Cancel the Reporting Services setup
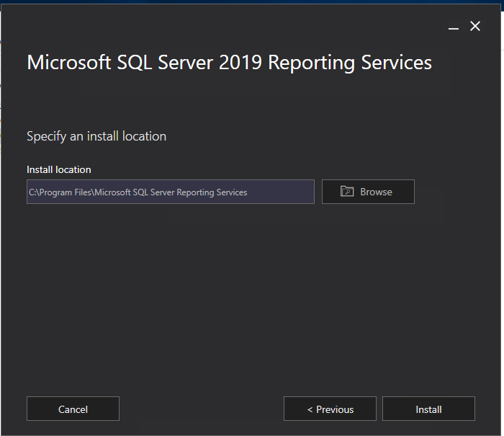This screenshot has height=436, width=504. point(73,409)
